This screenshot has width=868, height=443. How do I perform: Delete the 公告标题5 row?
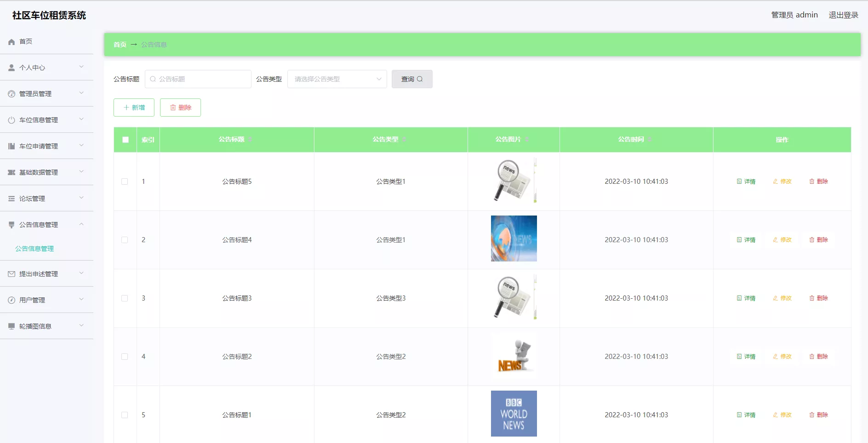click(819, 182)
